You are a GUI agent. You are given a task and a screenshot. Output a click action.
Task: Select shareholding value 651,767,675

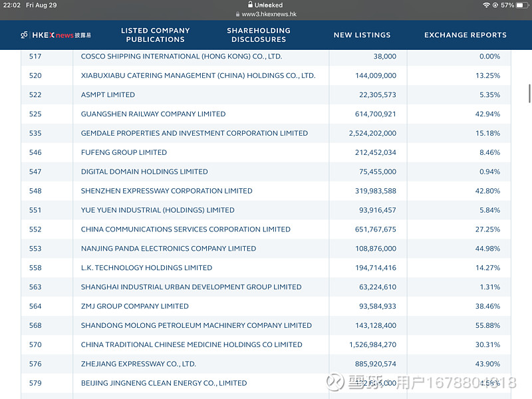376,229
